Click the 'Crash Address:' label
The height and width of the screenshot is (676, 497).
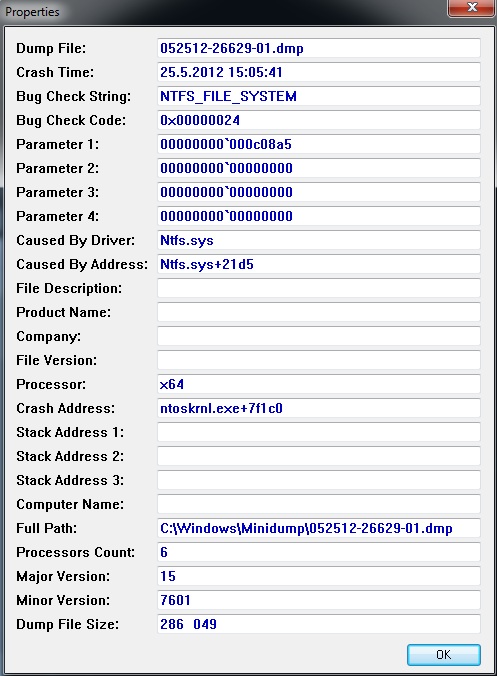66,408
